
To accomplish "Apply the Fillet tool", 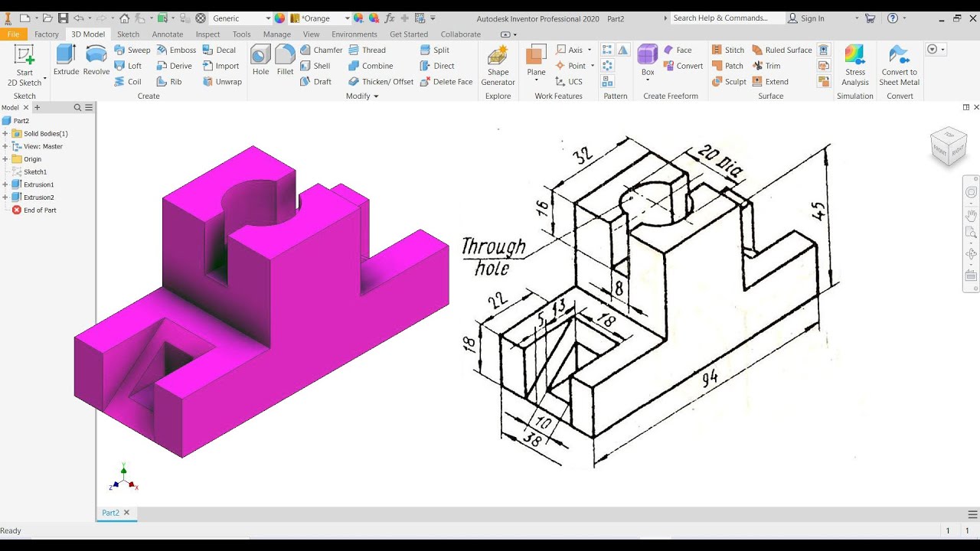I will click(285, 60).
